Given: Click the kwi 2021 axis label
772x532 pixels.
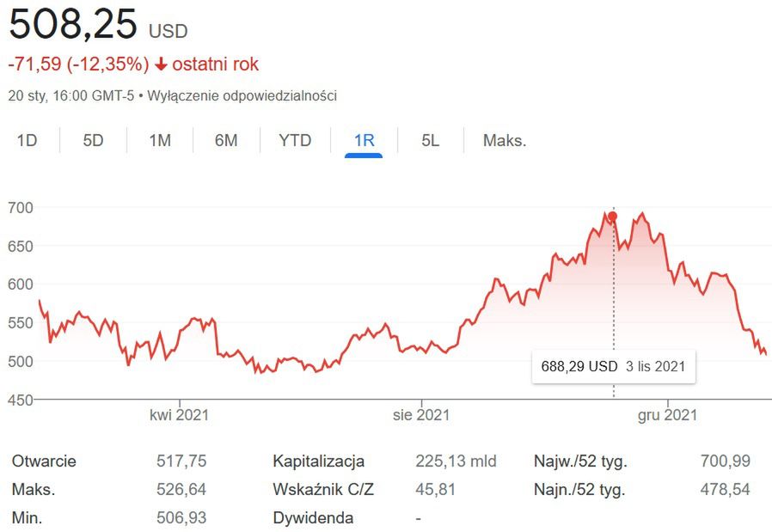Looking at the screenshot, I should coord(180,415).
